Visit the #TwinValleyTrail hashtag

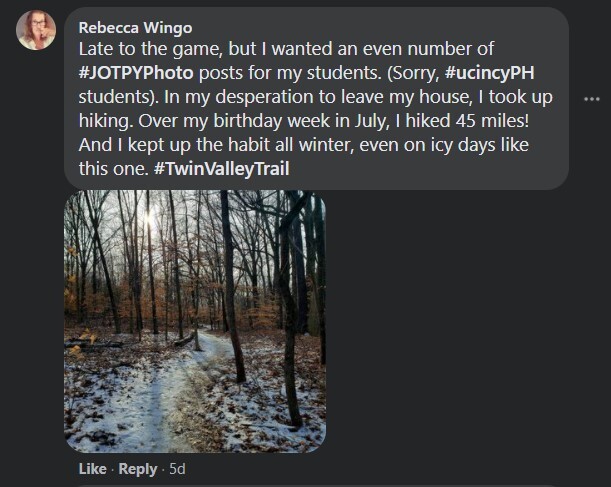pyautogui.click(x=233, y=169)
